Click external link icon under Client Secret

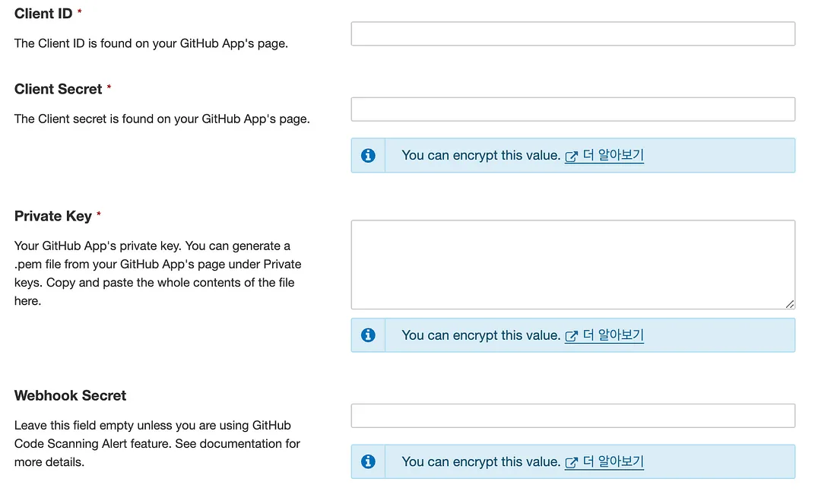[572, 156]
